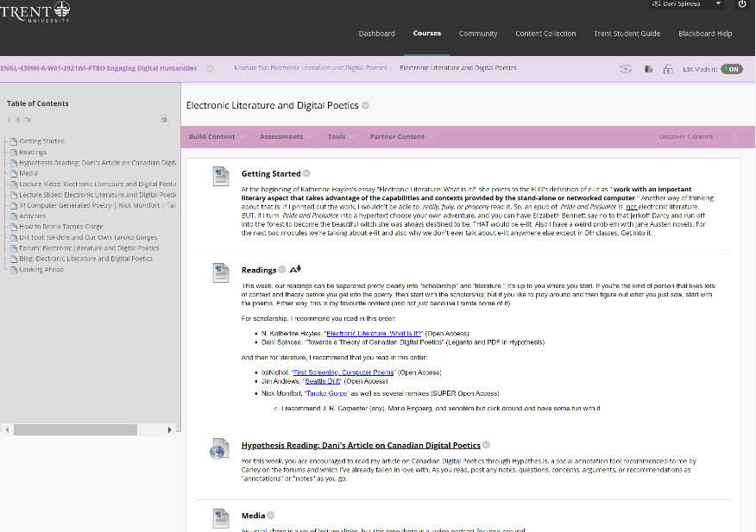756x532 pixels.
Task: Open Blackboard Help tab
Action: point(705,34)
